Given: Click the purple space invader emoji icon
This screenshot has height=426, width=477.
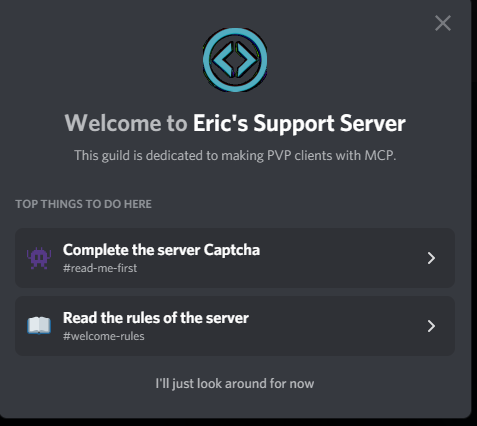Looking at the screenshot, I should tap(39, 258).
